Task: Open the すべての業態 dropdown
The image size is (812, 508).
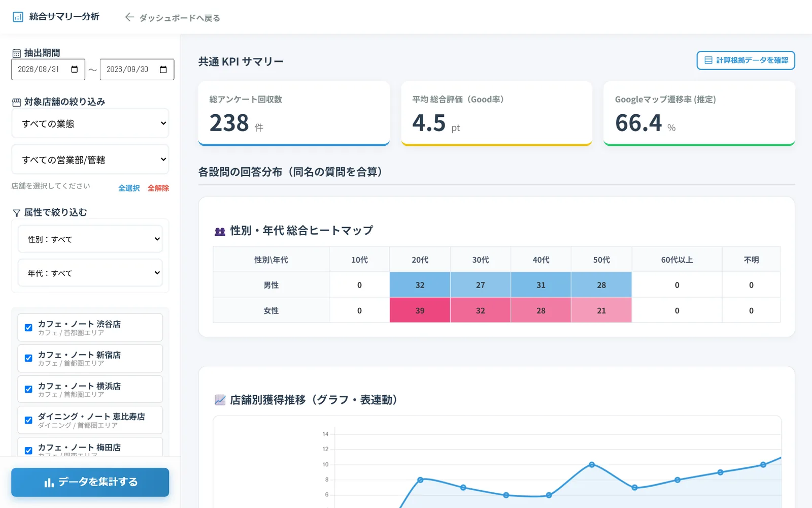Action: (90, 123)
